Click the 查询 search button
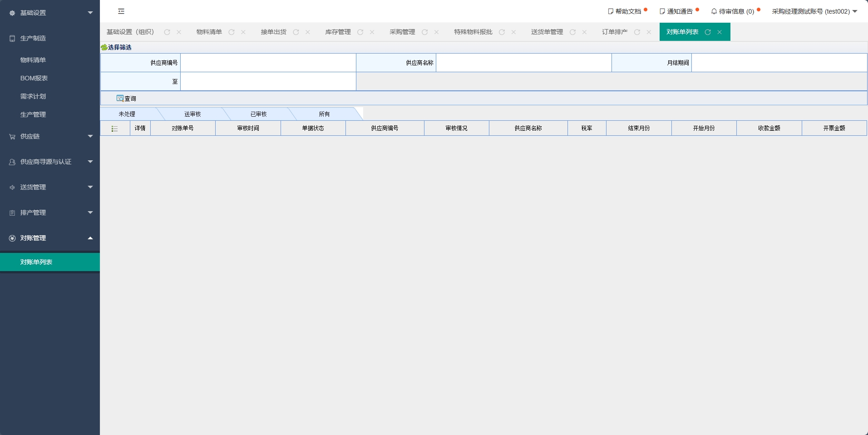Viewport: 868px width, 435px height. point(126,99)
